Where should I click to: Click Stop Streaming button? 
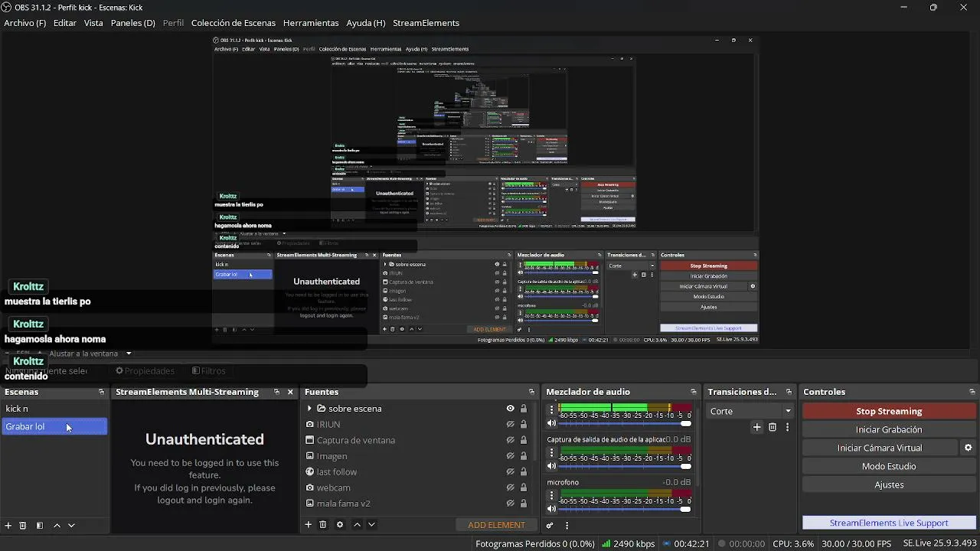point(889,411)
